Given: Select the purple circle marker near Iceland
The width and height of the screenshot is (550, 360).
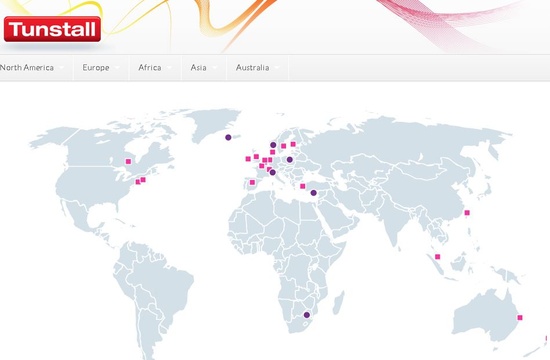Looking at the screenshot, I should pos(228,137).
